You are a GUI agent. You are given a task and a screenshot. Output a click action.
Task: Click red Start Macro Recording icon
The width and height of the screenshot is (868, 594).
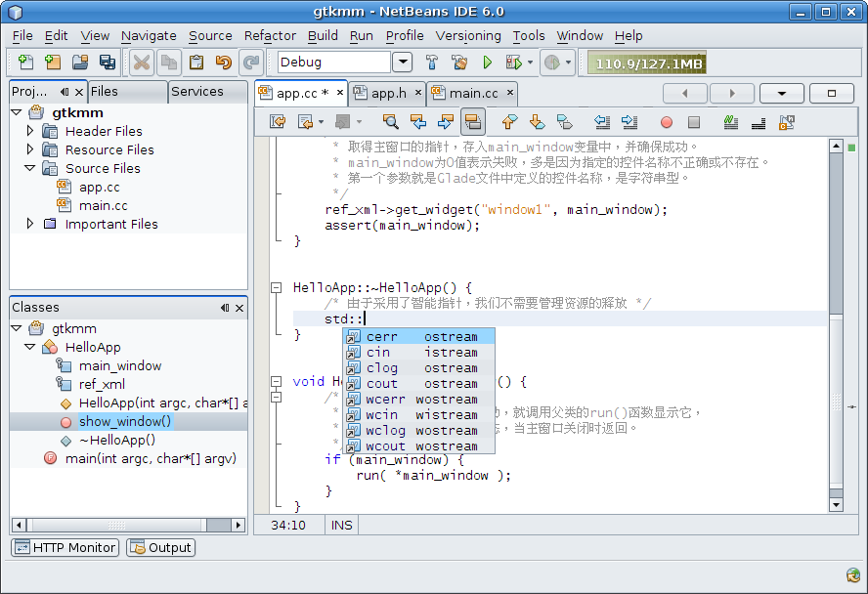[667, 122]
